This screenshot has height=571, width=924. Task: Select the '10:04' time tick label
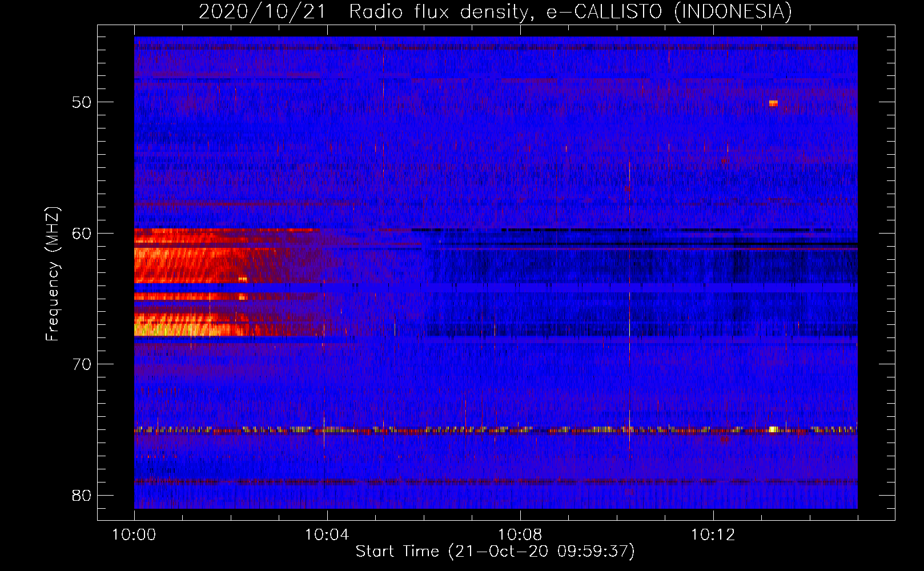click(327, 535)
